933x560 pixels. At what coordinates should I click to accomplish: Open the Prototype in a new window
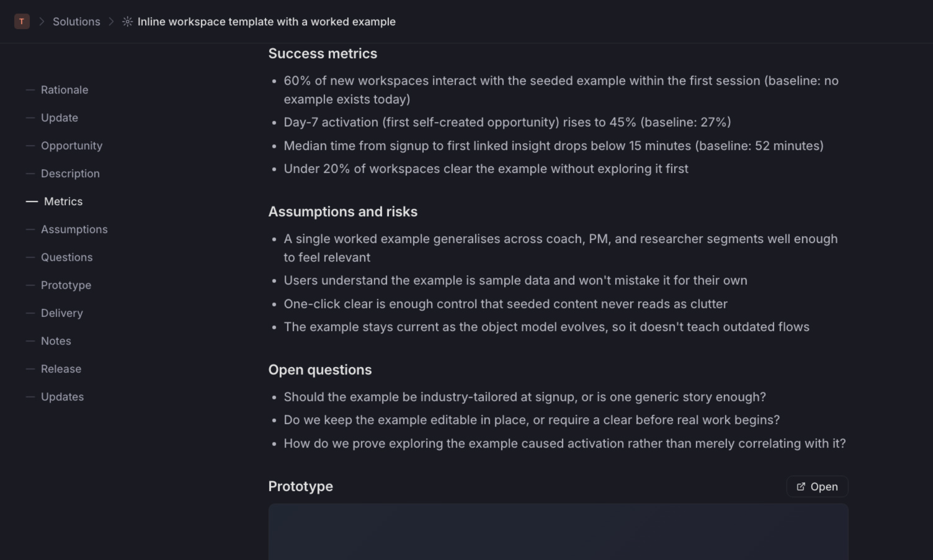click(817, 486)
